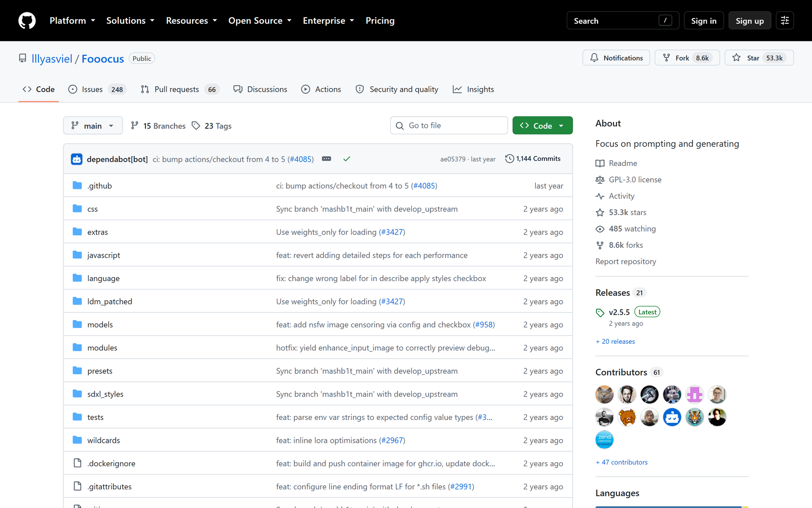
Task: Expand commit message ellipsis icon
Action: coord(326,159)
